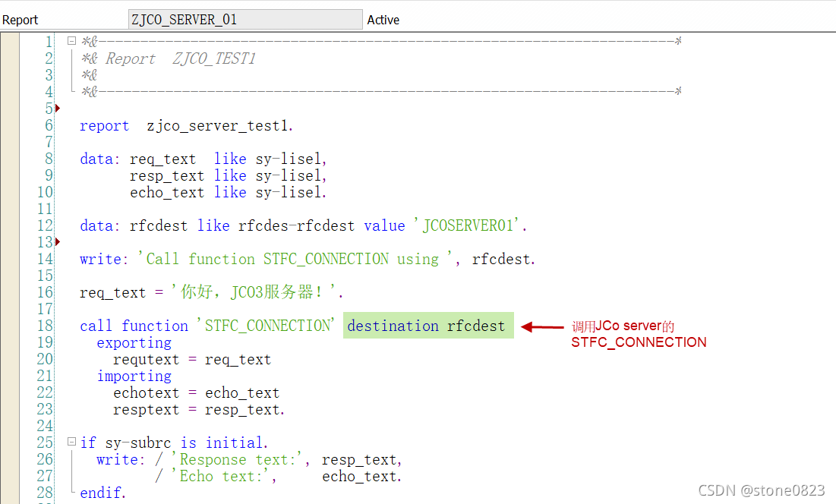Click 'value' keyword on line 12
The width and height of the screenshot is (836, 504).
(384, 226)
